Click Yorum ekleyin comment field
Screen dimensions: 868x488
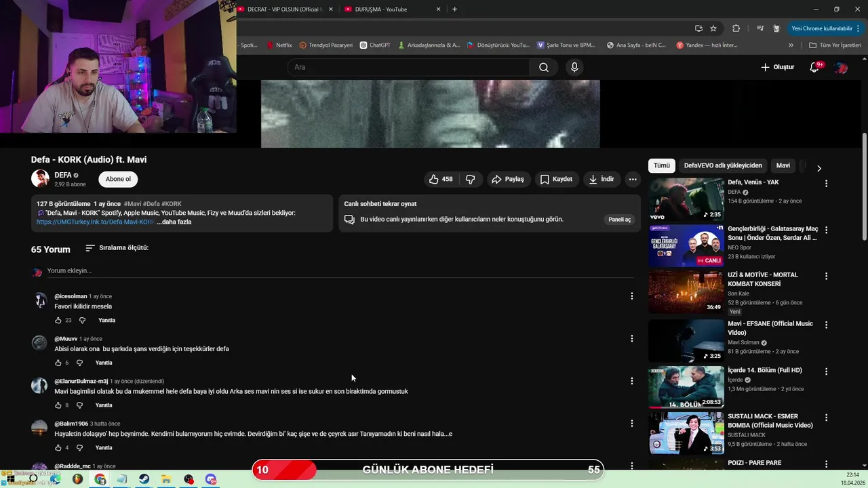339,270
